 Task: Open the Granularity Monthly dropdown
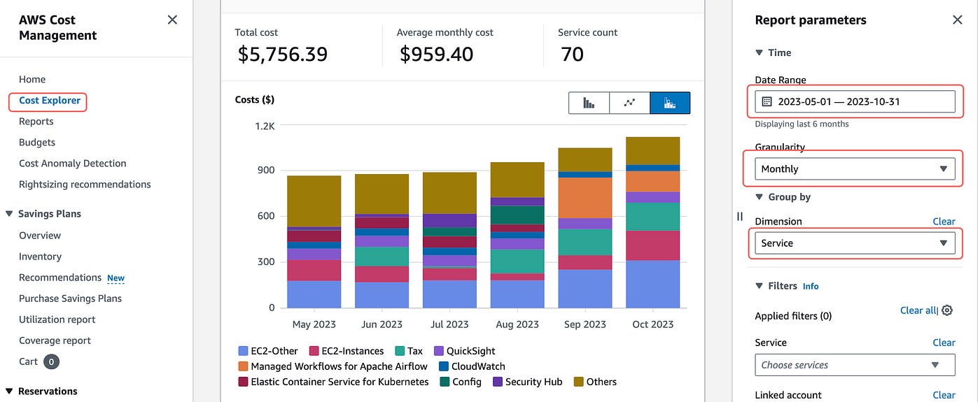pos(855,168)
